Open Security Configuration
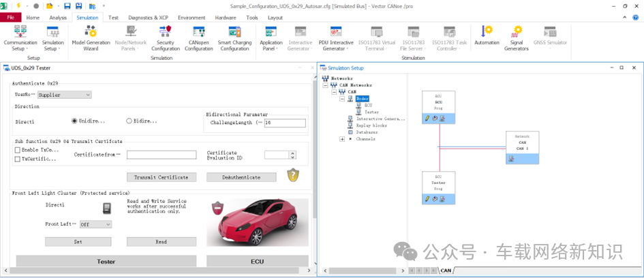 click(x=166, y=38)
